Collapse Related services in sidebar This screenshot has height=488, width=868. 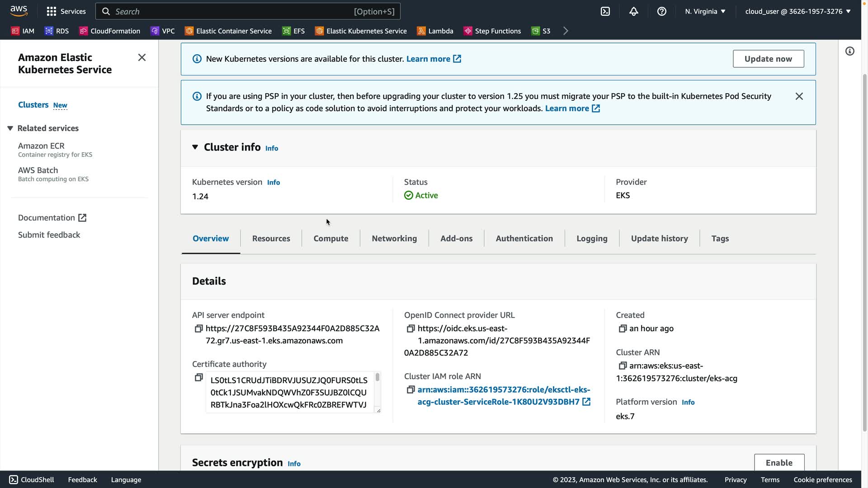(x=10, y=128)
